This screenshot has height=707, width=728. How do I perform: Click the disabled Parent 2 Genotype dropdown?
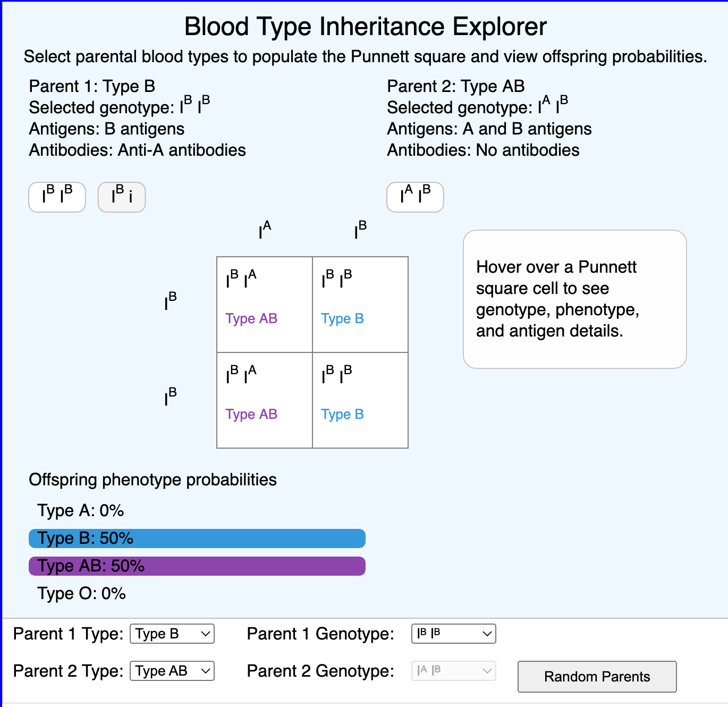click(x=453, y=671)
